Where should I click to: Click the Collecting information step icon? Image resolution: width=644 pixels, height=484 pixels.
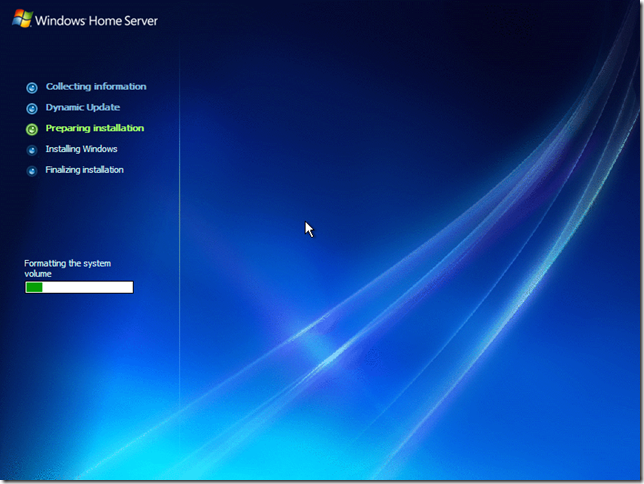click(x=32, y=88)
